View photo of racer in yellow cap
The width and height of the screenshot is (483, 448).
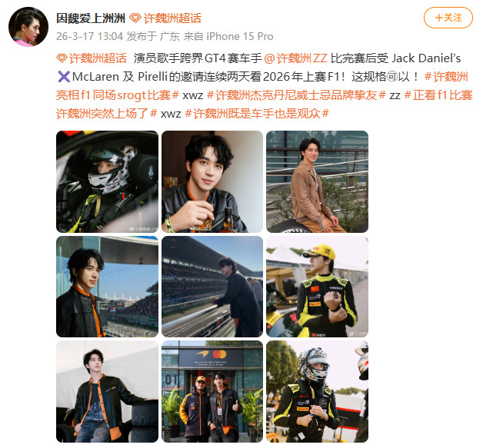click(x=318, y=287)
